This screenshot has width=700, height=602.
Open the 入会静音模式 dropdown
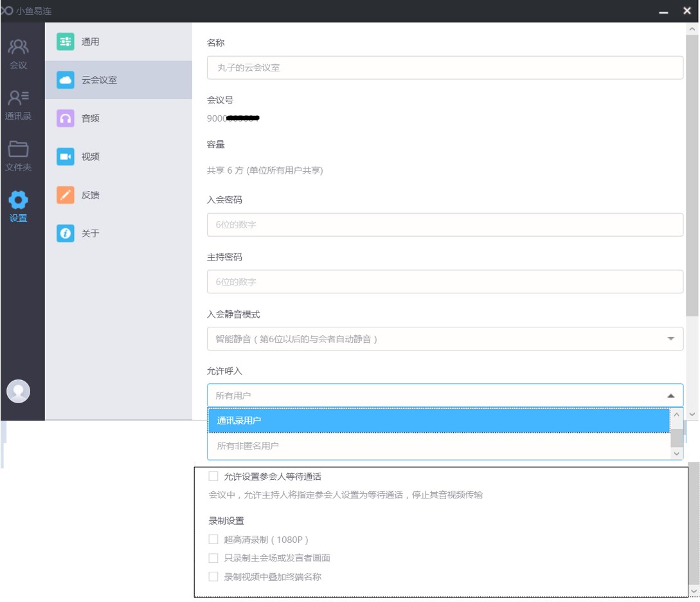tap(445, 339)
